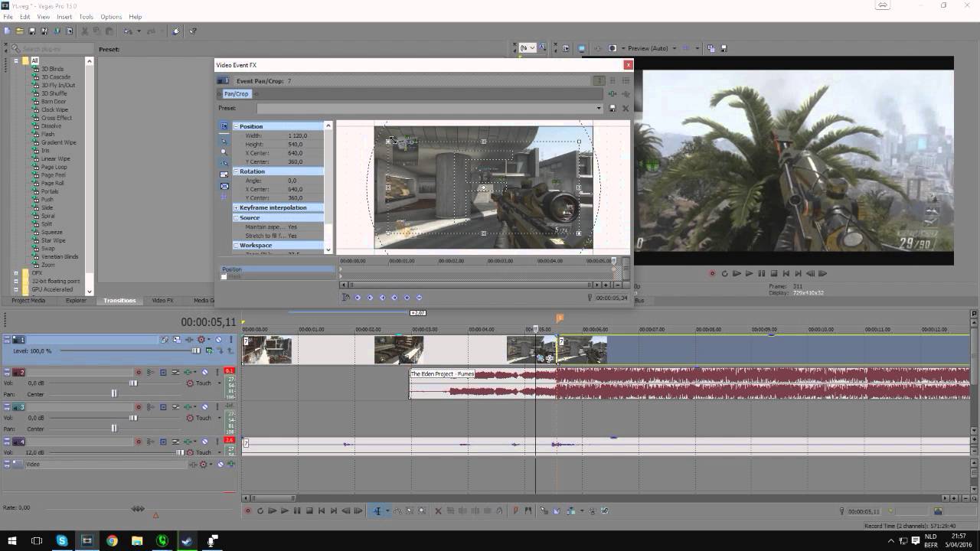Viewport: 980px width, 551px height.
Task: Select the Gradient Wipe transition
Action: coord(58,142)
